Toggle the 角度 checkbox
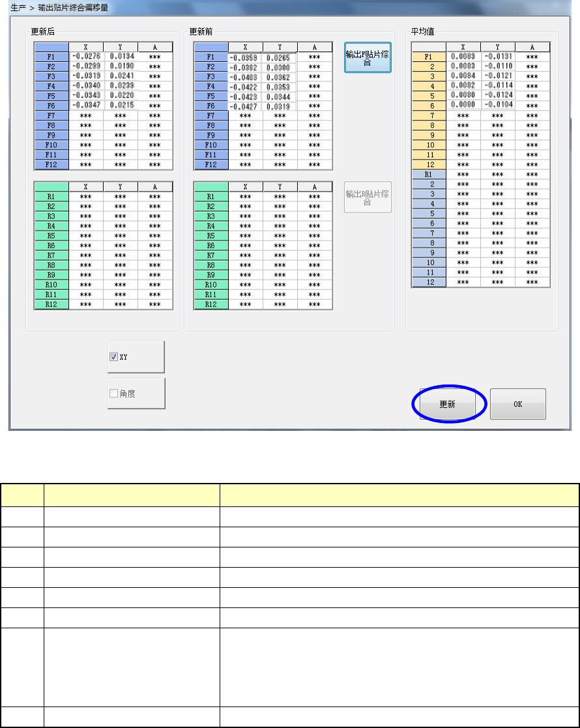580x728 pixels. [x=114, y=393]
